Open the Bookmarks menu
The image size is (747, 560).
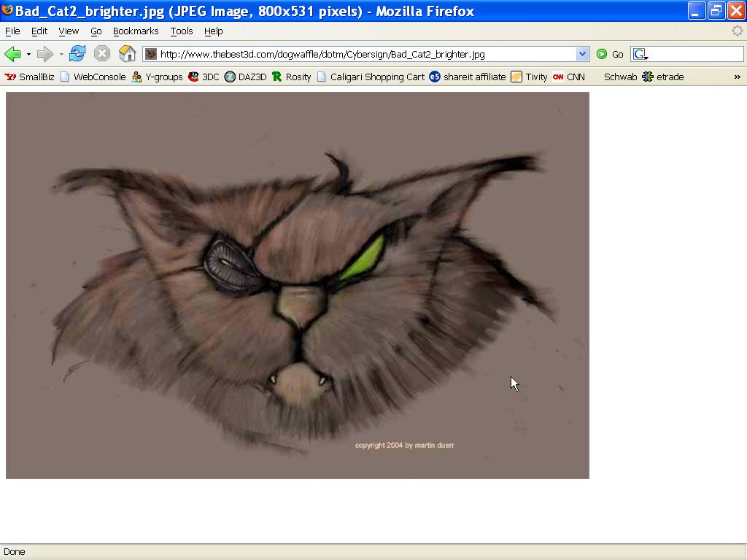coord(135,31)
